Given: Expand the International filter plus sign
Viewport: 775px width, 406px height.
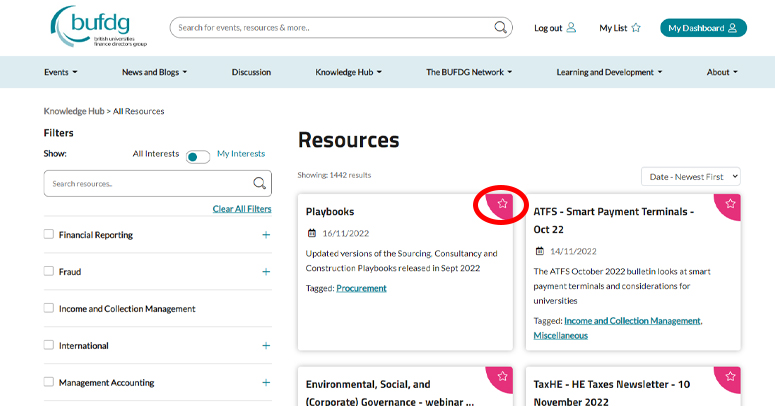Looking at the screenshot, I should coord(266,346).
